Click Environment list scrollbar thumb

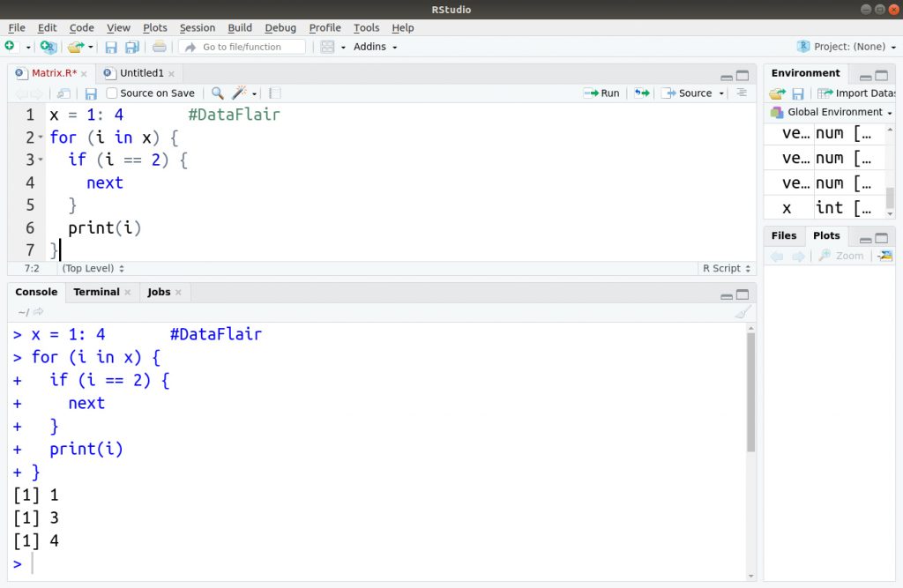[890, 197]
